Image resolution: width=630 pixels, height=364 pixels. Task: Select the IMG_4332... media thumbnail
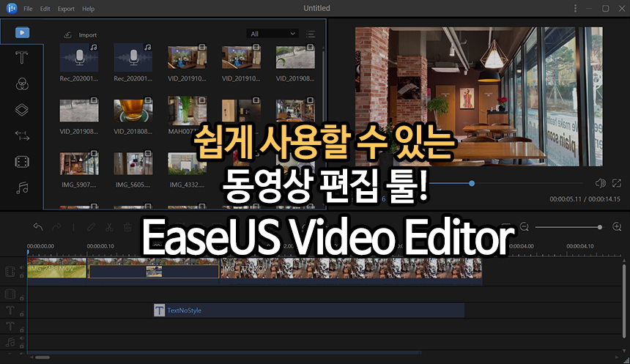[188, 163]
